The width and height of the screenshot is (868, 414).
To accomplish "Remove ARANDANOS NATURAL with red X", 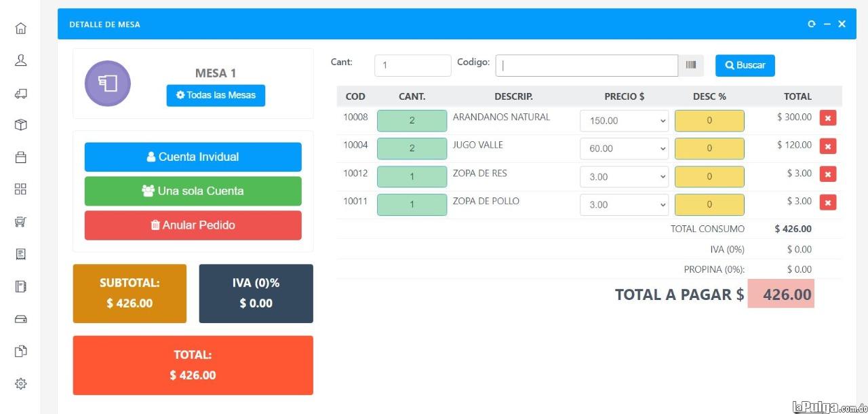I will [x=827, y=118].
